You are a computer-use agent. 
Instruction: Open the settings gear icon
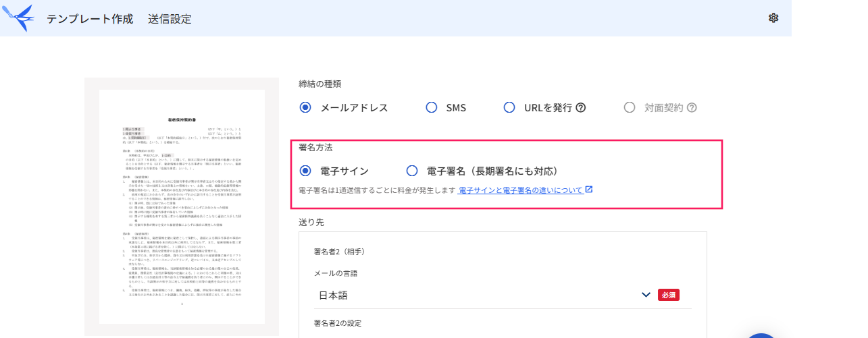[x=773, y=18]
